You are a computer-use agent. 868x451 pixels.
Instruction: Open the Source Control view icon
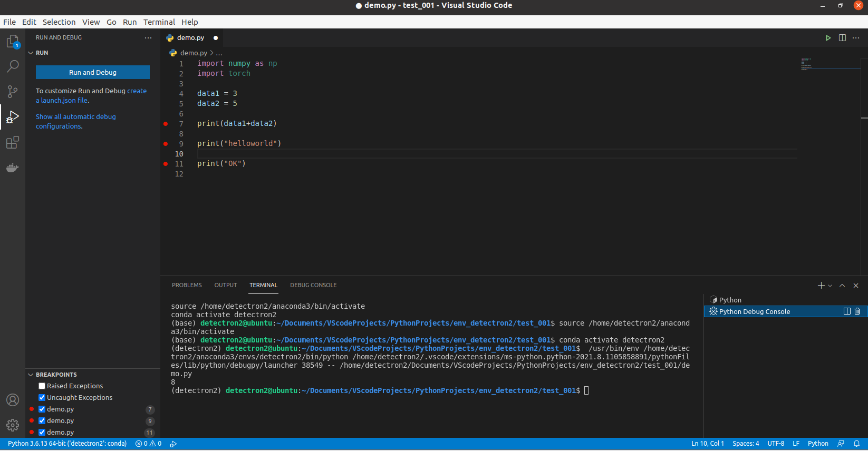coord(13,92)
